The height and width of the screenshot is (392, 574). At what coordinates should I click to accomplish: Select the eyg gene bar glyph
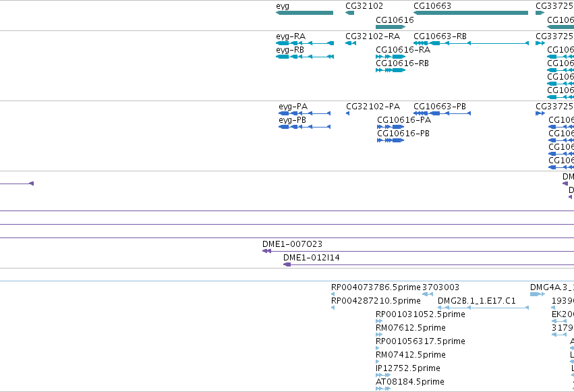305,13
